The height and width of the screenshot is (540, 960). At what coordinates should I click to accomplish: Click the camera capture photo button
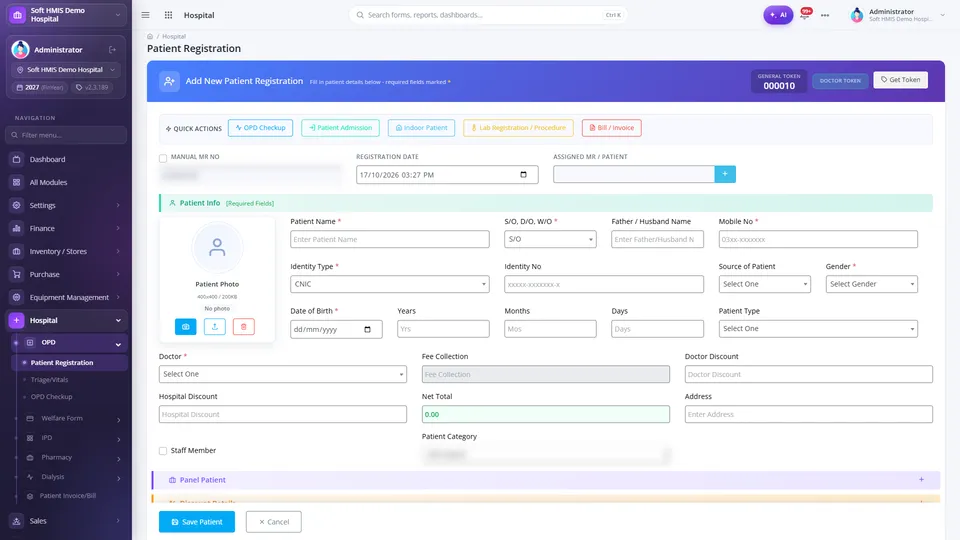[186, 326]
